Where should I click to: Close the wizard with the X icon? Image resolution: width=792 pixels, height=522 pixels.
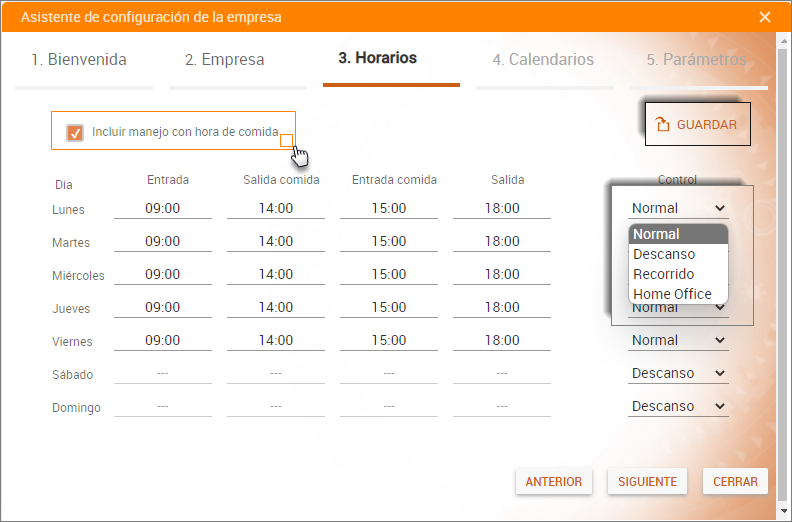coord(765,17)
